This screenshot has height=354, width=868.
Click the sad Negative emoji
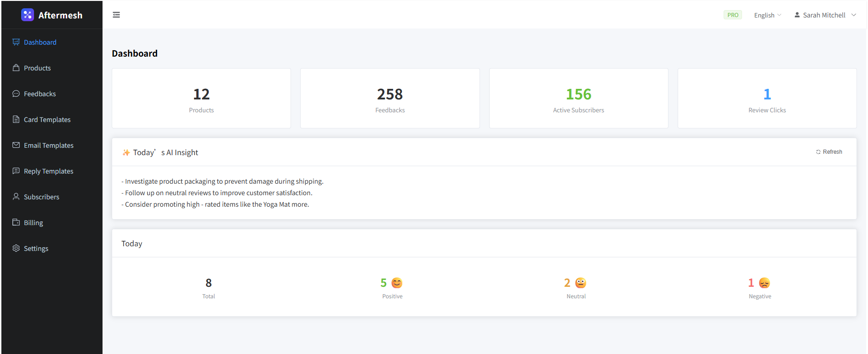coord(765,283)
